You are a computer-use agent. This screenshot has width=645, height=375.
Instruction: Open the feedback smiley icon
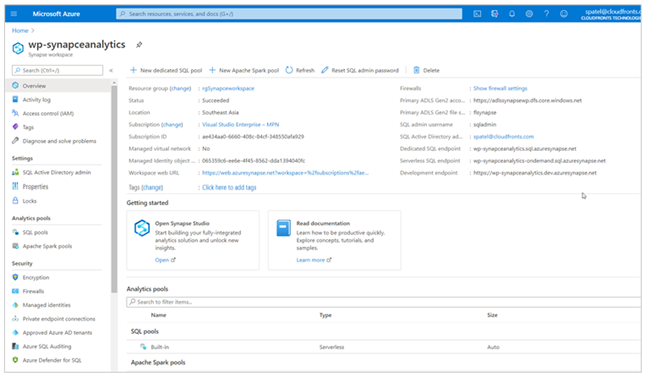(x=564, y=14)
